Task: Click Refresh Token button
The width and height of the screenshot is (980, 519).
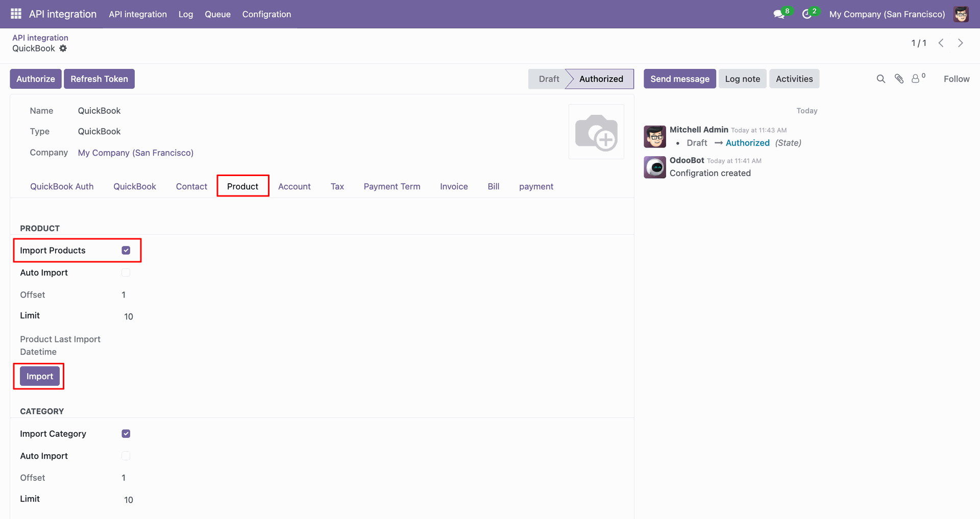Action: click(x=100, y=79)
